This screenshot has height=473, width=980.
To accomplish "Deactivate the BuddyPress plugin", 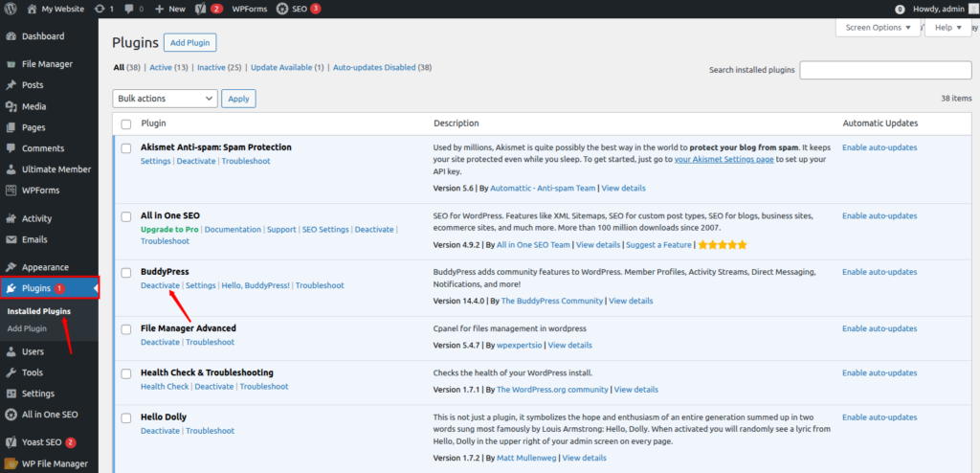I will [160, 285].
